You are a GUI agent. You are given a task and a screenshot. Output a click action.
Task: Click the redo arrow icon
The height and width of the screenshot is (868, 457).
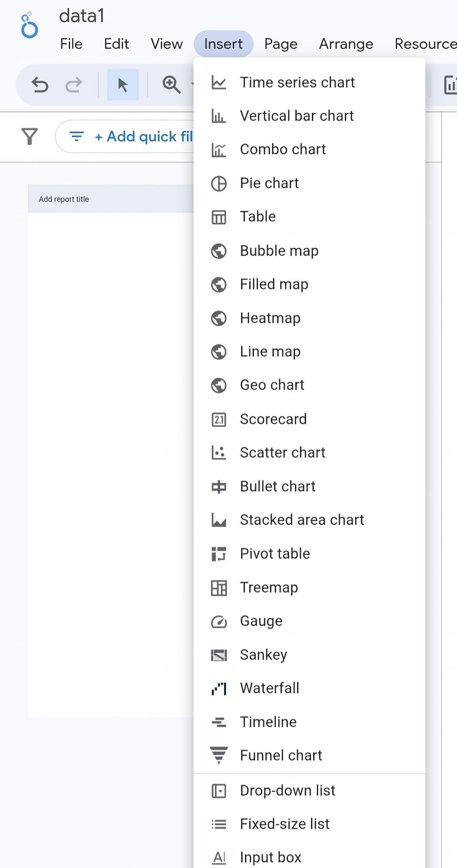click(x=74, y=85)
